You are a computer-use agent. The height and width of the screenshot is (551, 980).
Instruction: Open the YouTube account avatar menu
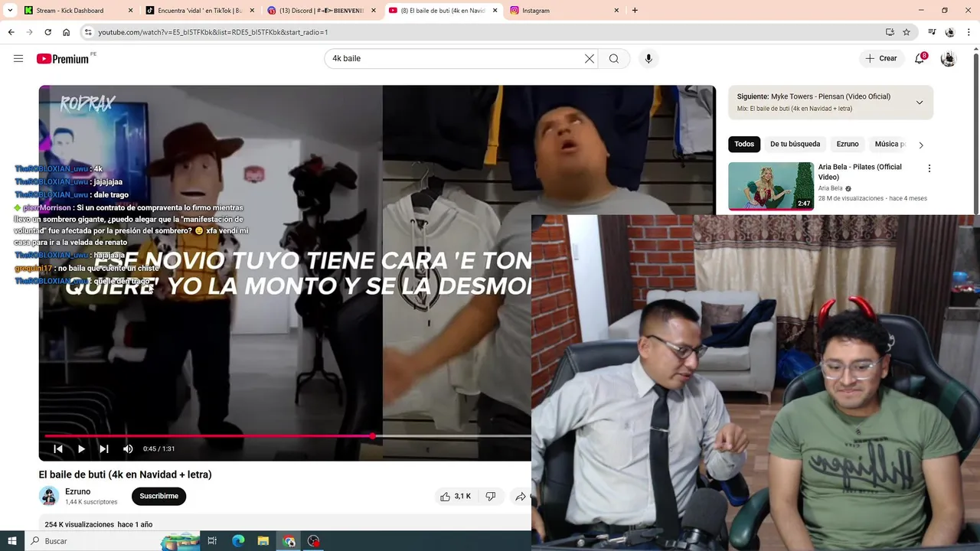(948, 59)
